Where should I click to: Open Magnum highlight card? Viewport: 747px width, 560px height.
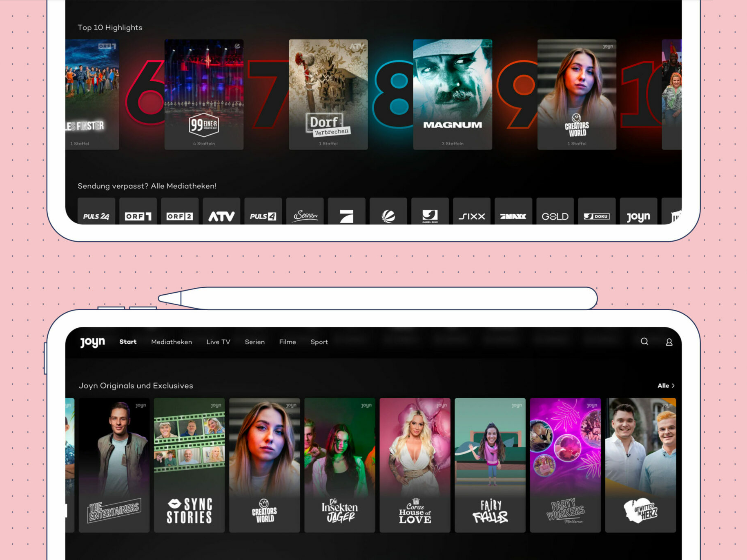tap(453, 94)
